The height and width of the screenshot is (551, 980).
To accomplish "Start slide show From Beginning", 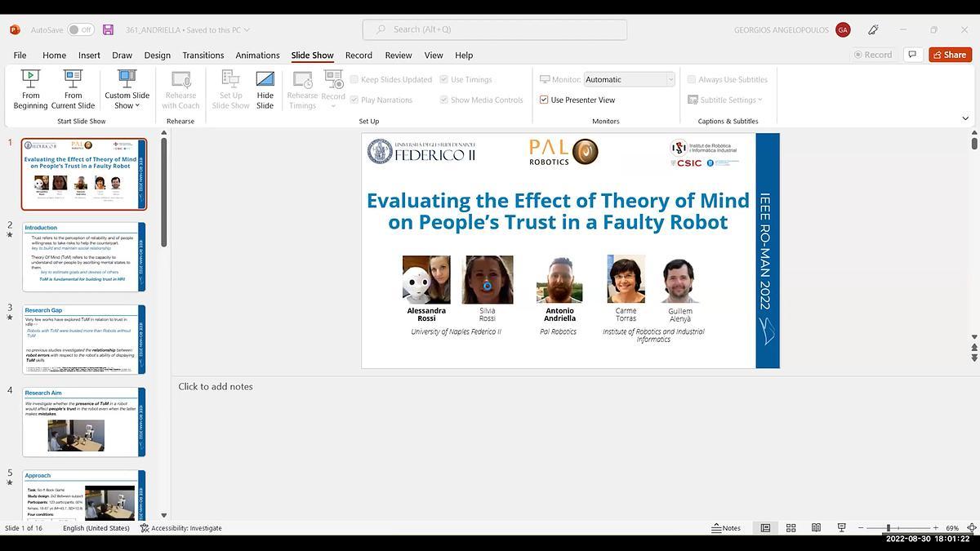I will click(x=30, y=89).
